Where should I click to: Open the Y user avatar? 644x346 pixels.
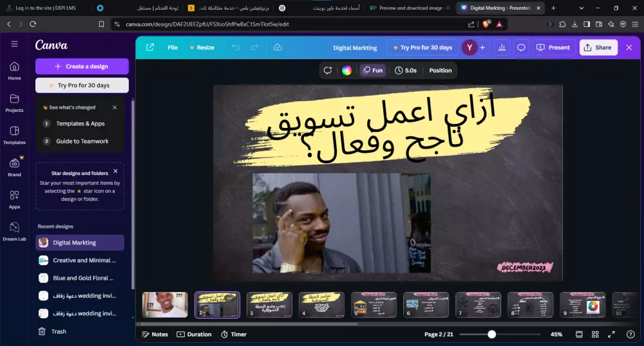469,48
